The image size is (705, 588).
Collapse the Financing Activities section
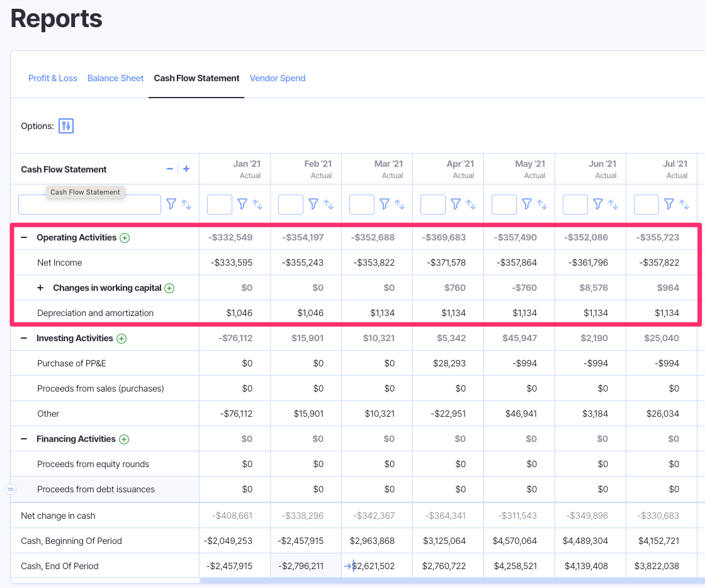25,439
